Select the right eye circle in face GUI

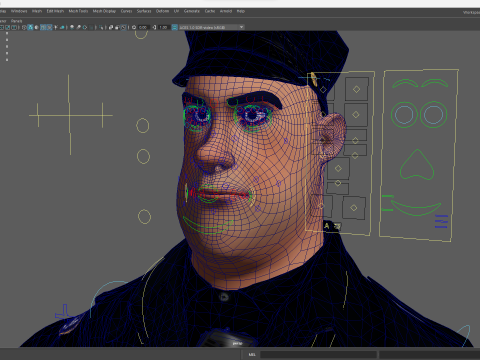coord(433,114)
